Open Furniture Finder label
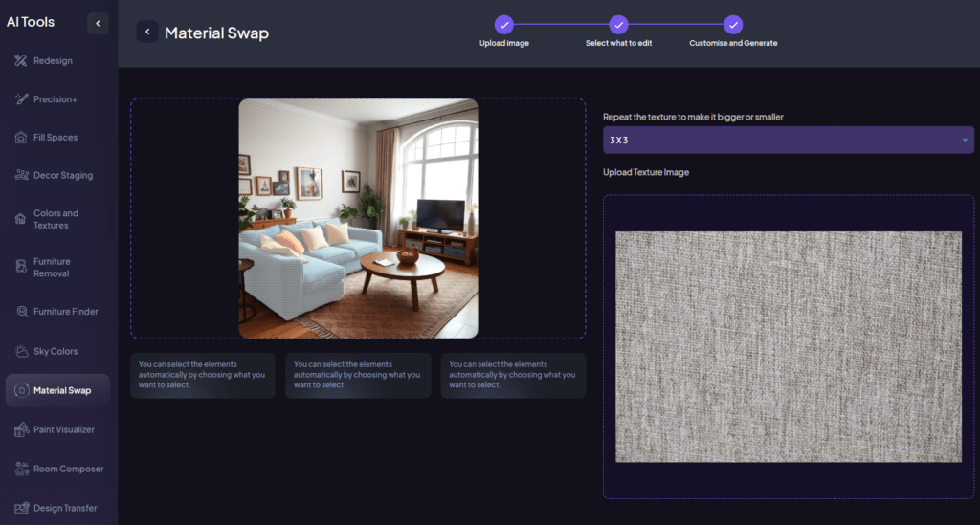This screenshot has width=980, height=525. coord(66,312)
